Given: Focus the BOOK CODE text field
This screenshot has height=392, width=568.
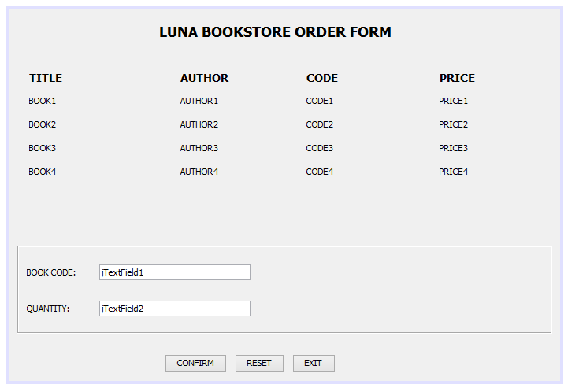Looking at the screenshot, I should pos(174,272).
